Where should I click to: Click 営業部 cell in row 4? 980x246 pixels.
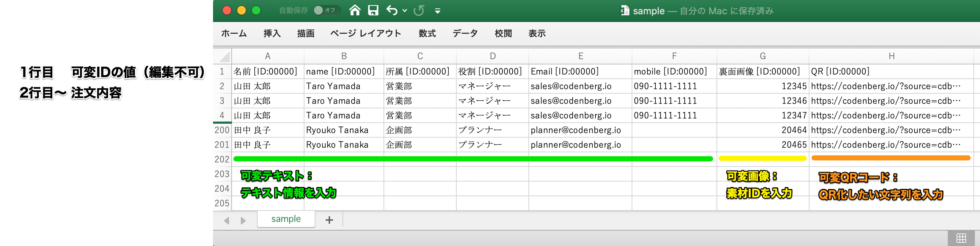420,115
